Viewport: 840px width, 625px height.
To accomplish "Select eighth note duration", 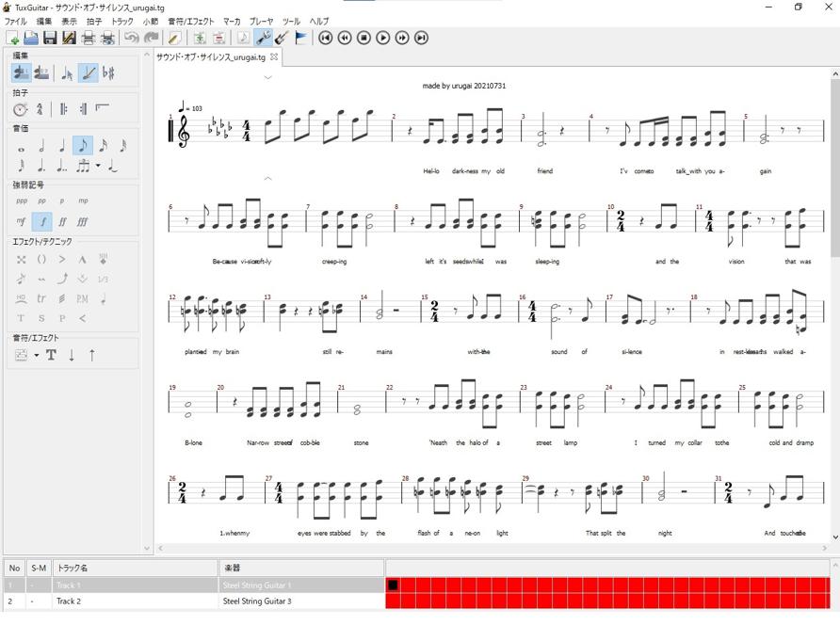I will tap(83, 145).
